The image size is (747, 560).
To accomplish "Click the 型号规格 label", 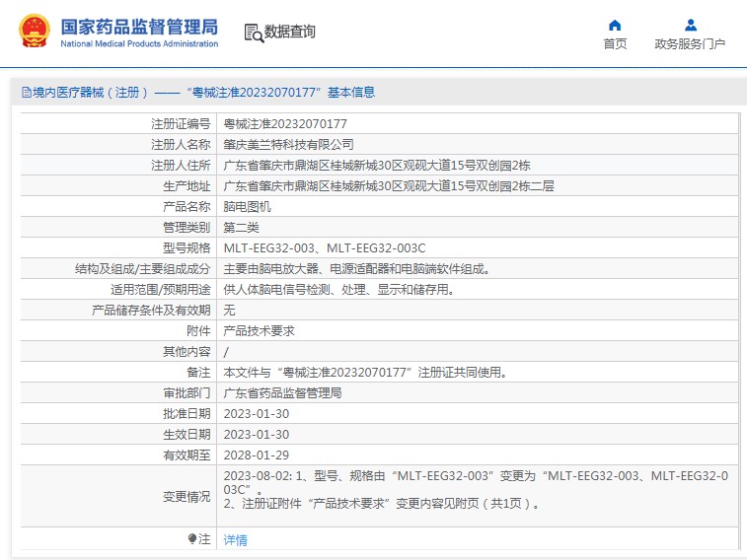I will 187,248.
